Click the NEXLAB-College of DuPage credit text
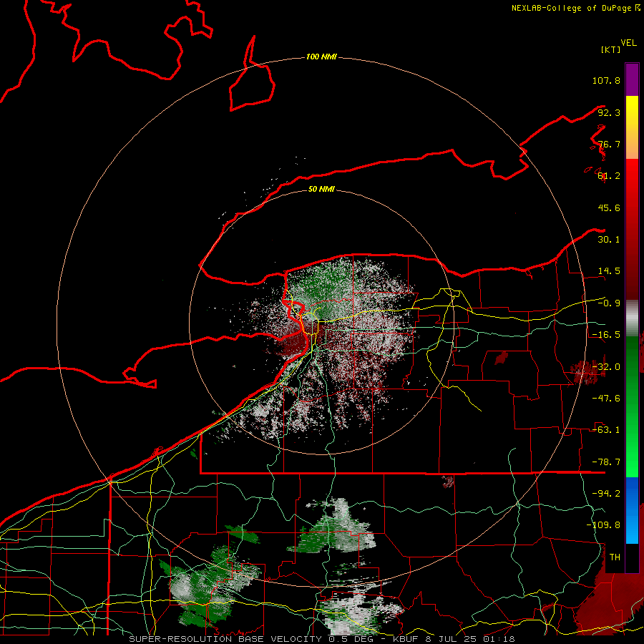Screen dimensions: 644x644 coord(575,8)
